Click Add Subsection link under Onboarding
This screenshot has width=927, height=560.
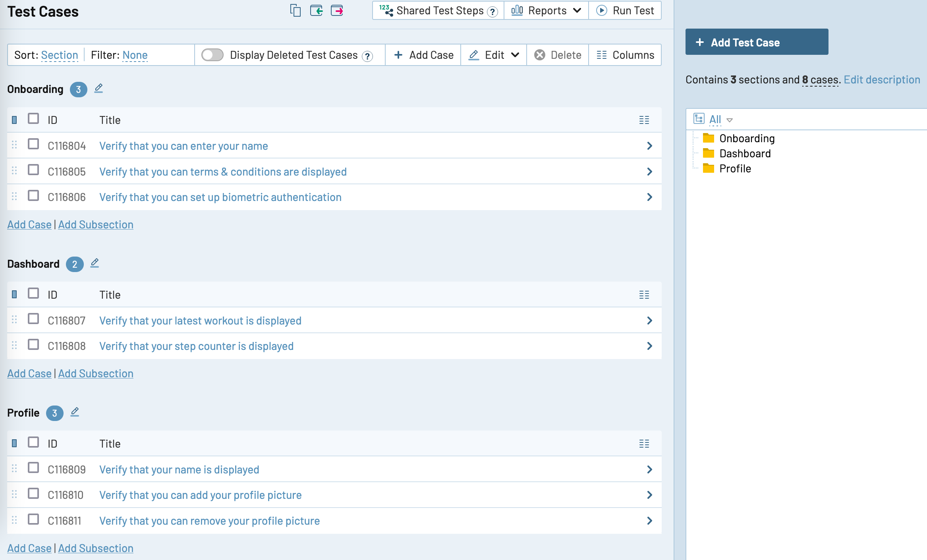pos(96,224)
